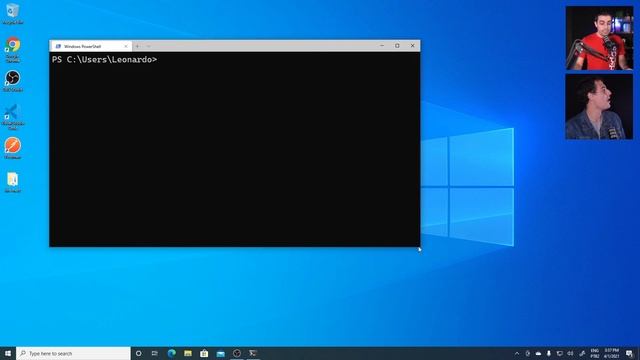640x360 pixels.
Task: Click the lower webcam overlay thumbnail
Action: coord(599,107)
